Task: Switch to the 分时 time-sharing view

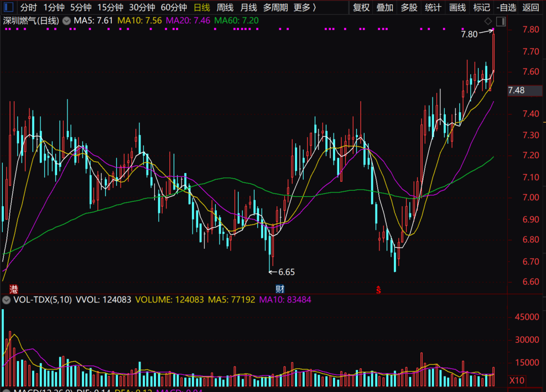Action: click(x=29, y=7)
